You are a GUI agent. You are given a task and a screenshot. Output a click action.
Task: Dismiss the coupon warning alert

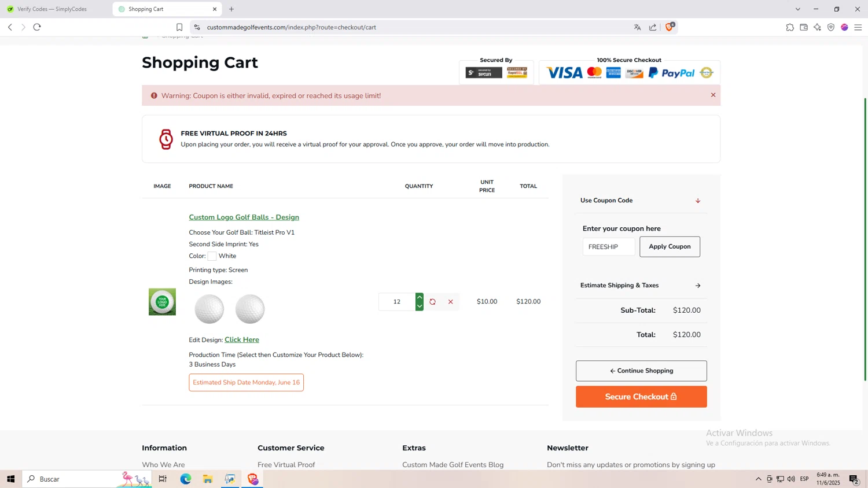[713, 95]
